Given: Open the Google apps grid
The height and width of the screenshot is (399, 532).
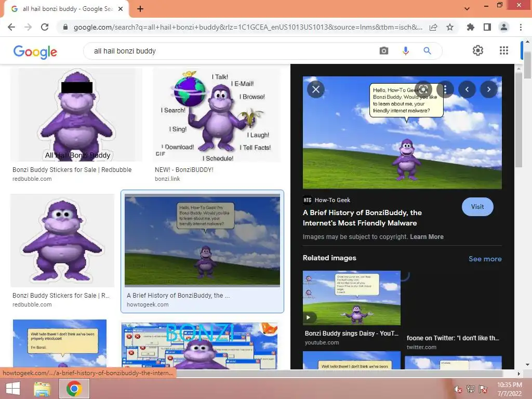Looking at the screenshot, I should pos(504,50).
